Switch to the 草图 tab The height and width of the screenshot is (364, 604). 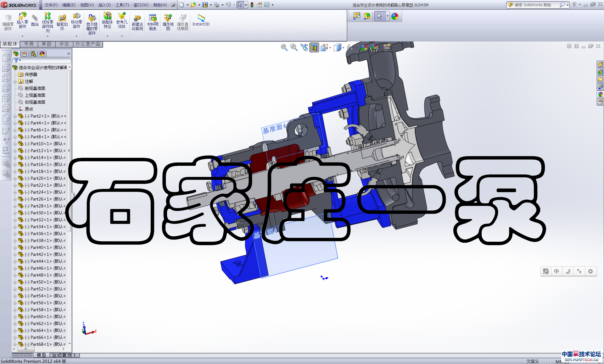tap(46, 44)
